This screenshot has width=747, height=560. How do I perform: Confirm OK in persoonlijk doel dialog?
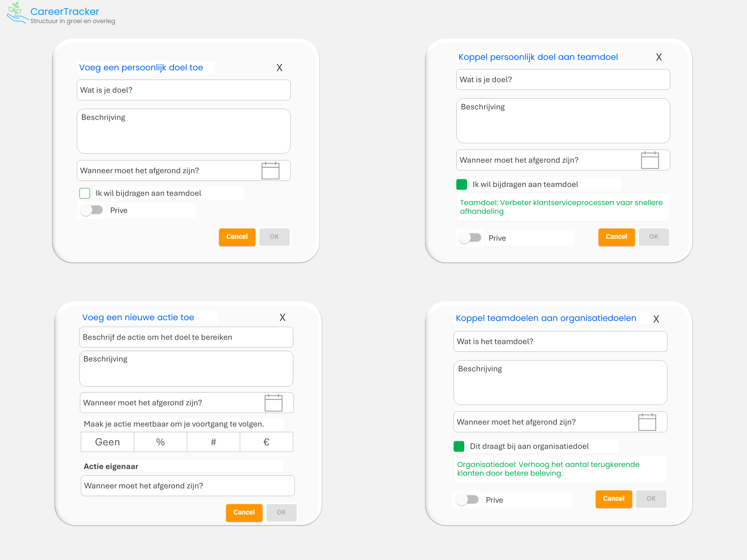[275, 237]
